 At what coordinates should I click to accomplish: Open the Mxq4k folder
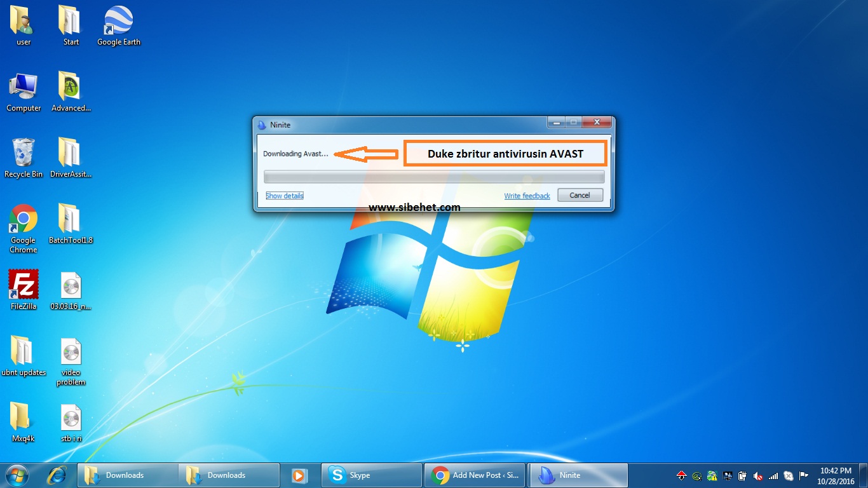point(24,423)
